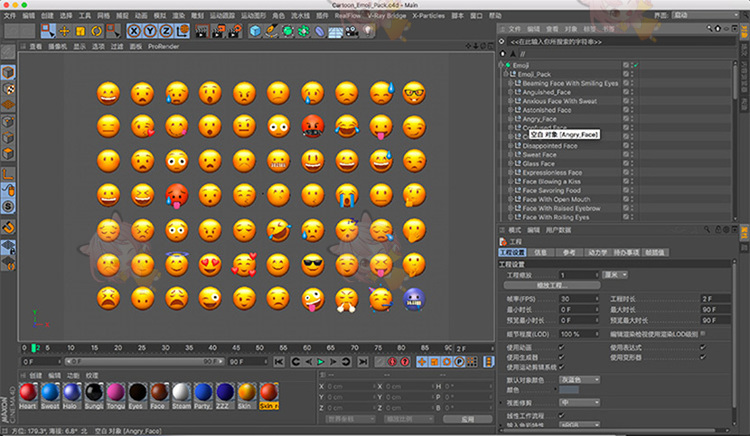Open the 文件 menu

tap(10, 16)
